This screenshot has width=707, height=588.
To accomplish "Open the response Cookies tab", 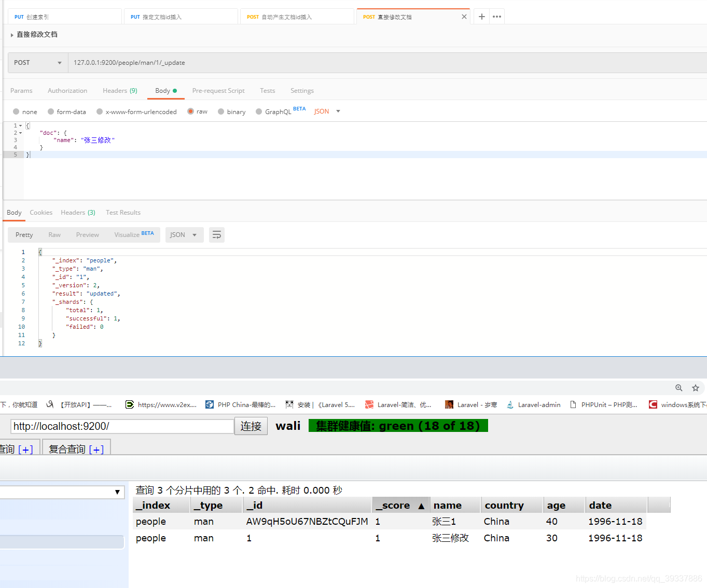I will tap(41, 213).
